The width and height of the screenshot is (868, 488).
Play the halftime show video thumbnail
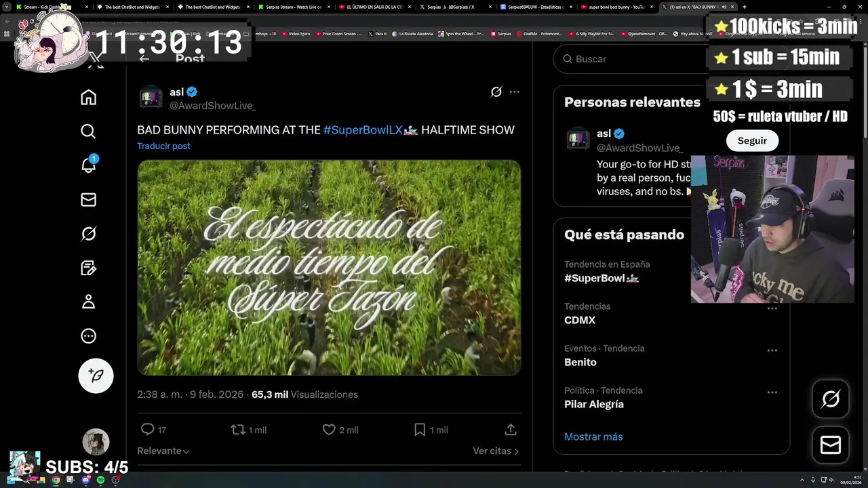(x=329, y=268)
